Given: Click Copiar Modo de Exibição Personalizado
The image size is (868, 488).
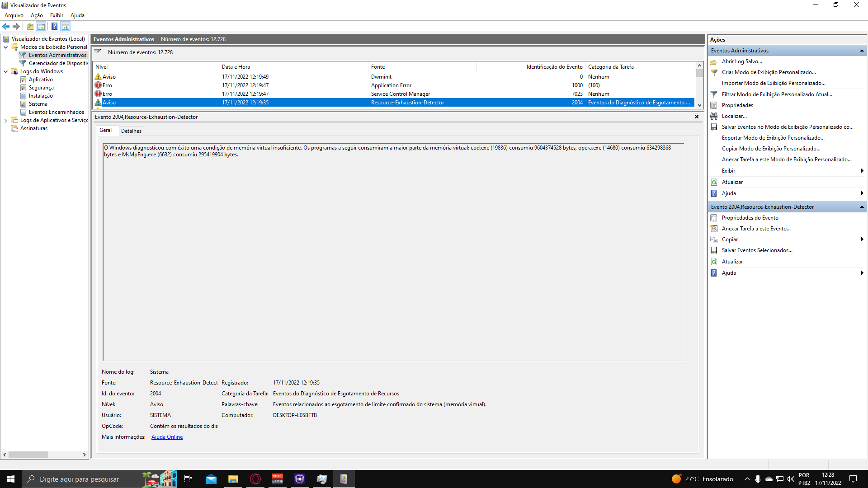Looking at the screenshot, I should point(771,149).
